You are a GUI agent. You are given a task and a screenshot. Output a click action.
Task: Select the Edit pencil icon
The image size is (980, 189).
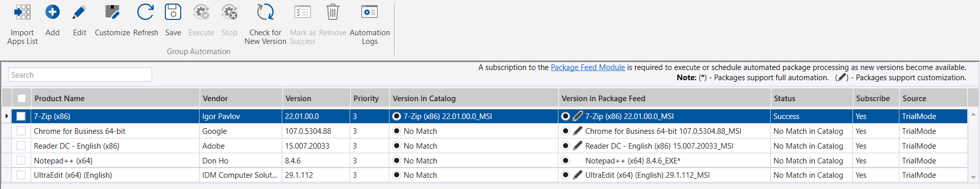click(x=80, y=12)
